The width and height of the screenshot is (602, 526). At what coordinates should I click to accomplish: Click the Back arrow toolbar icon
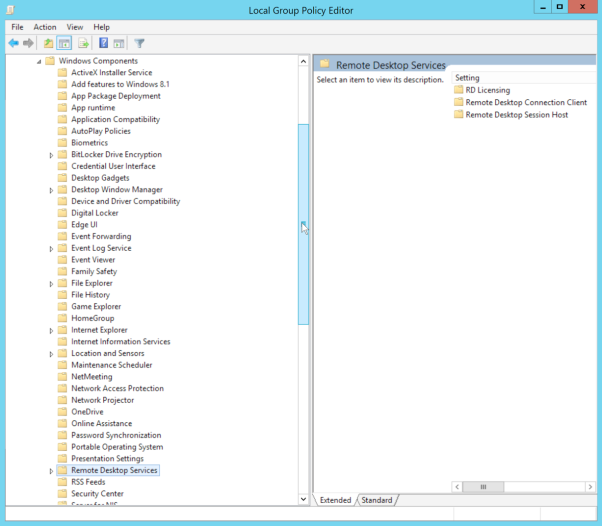[13, 43]
